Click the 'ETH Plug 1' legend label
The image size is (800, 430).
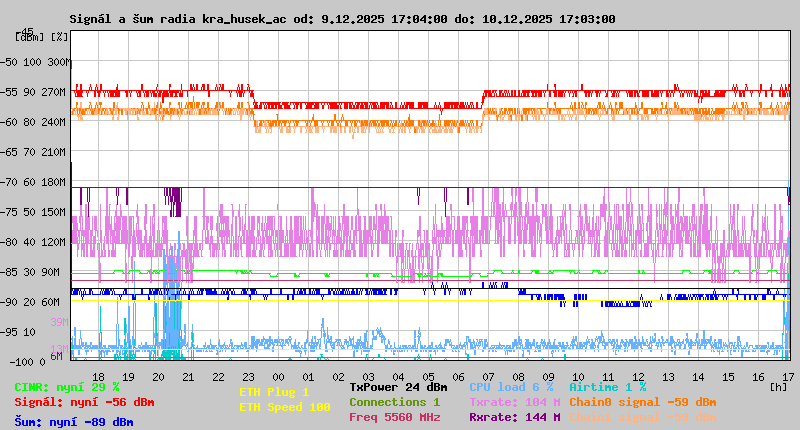point(274,392)
